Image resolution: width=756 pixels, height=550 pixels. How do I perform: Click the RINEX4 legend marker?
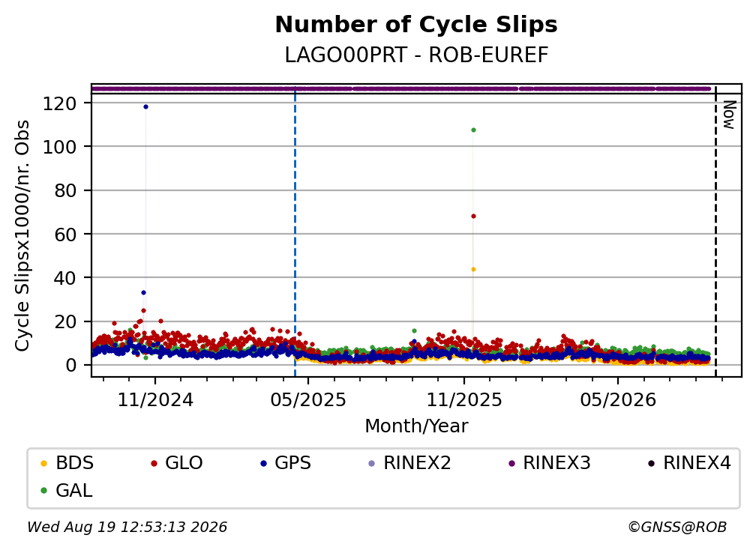pos(651,463)
